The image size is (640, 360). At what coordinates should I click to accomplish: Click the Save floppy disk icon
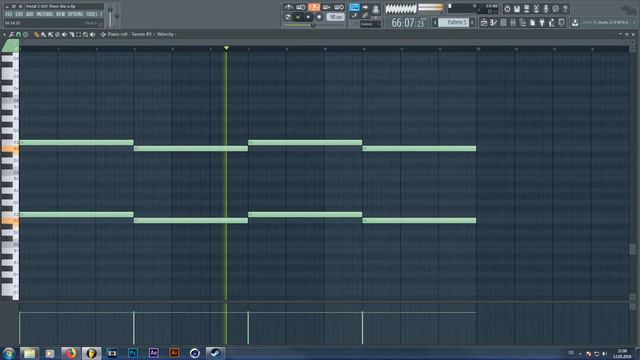pyautogui.click(x=517, y=9)
